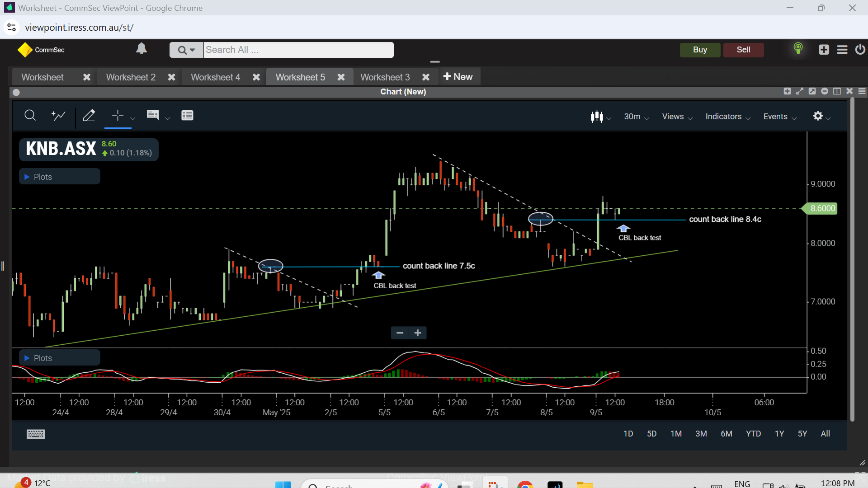868x488 pixels.
Task: Expand the indicator Plots panel
Action: point(59,358)
